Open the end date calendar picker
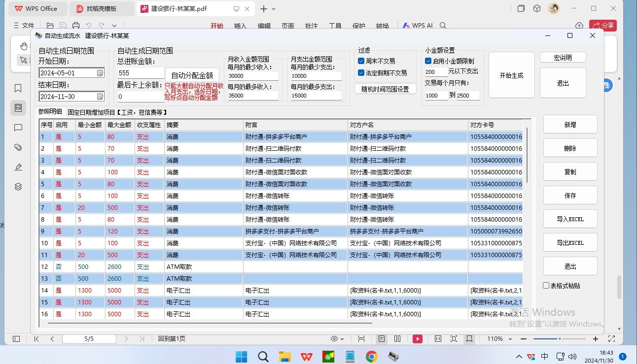This screenshot has width=637, height=364. [100, 97]
